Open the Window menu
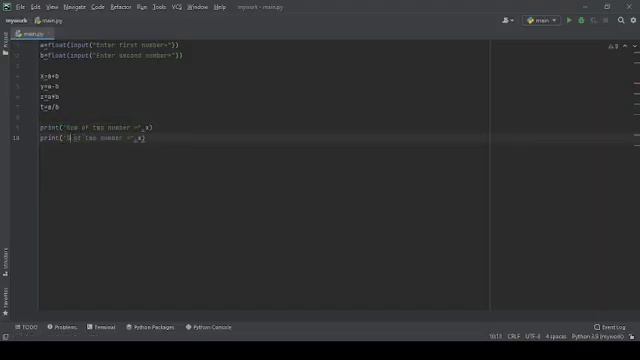This screenshot has height=360, width=640. (x=198, y=7)
